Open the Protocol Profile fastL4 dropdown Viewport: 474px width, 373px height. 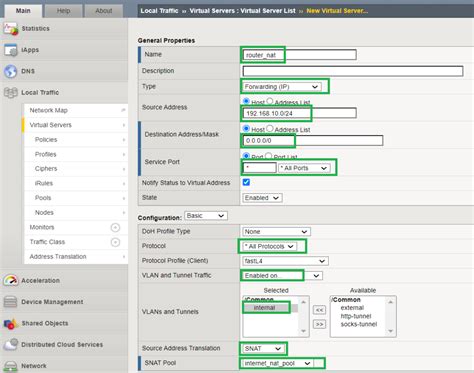(x=285, y=261)
